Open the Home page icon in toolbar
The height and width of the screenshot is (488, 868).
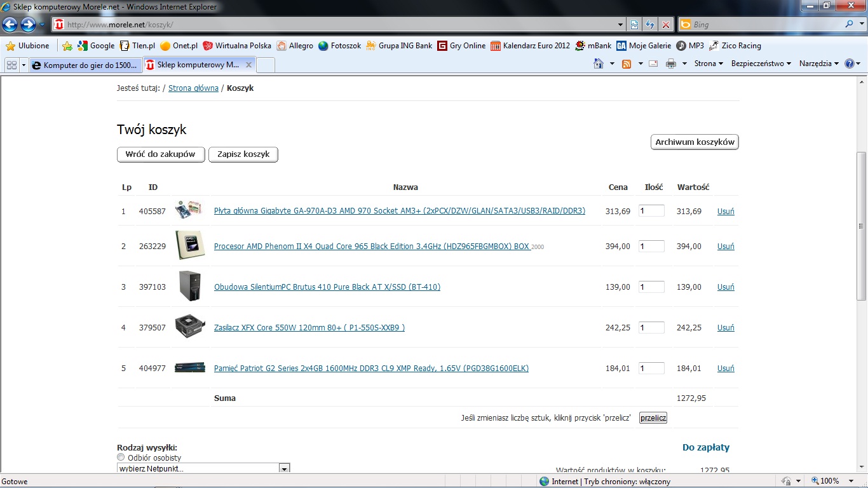click(598, 64)
